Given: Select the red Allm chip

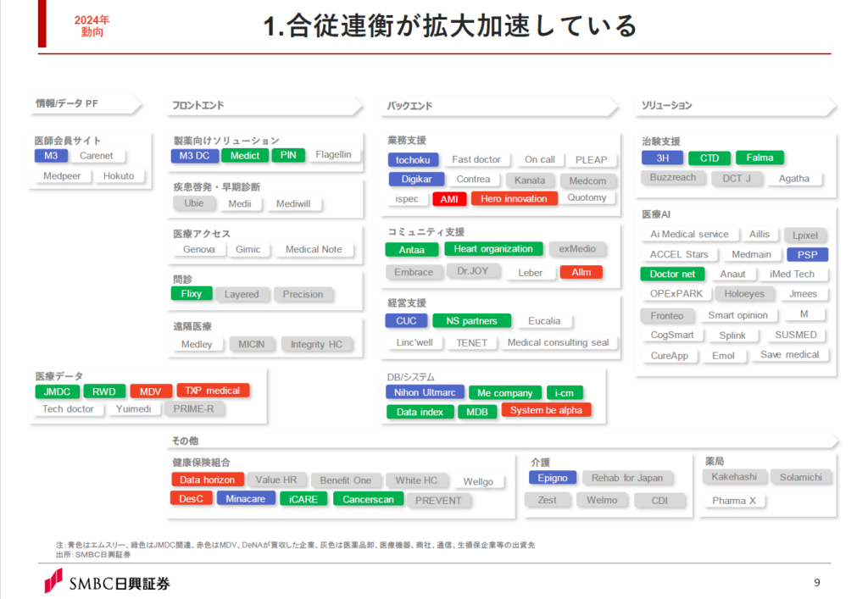Looking at the screenshot, I should pos(581,272).
